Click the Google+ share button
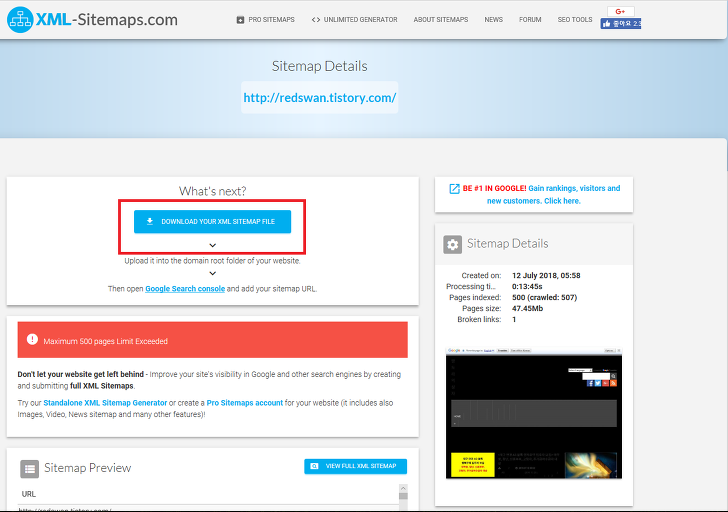Viewport: 728px width, 512px height. (x=620, y=12)
